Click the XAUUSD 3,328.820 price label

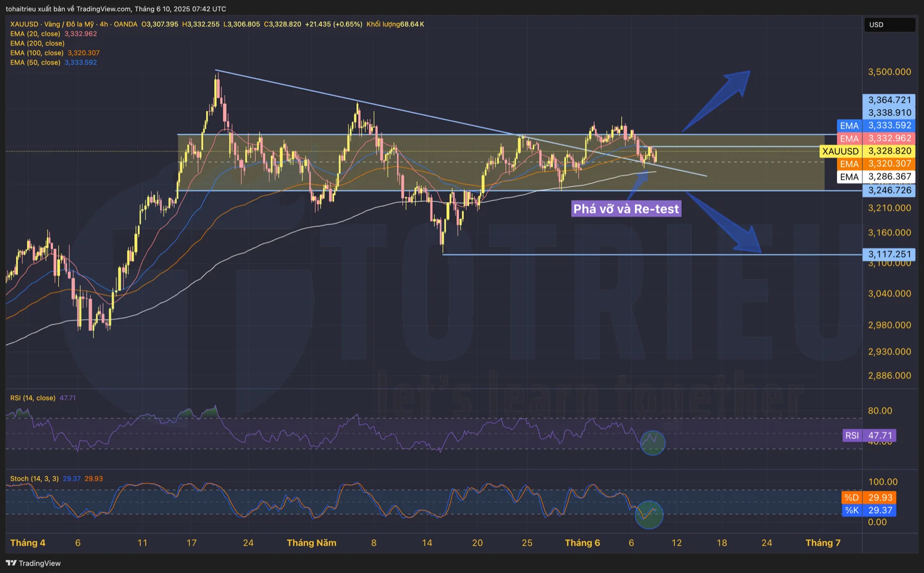[867, 151]
